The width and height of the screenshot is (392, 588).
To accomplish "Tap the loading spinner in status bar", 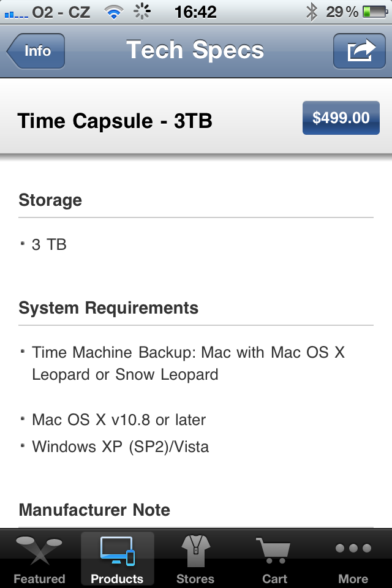I will tap(142, 12).
